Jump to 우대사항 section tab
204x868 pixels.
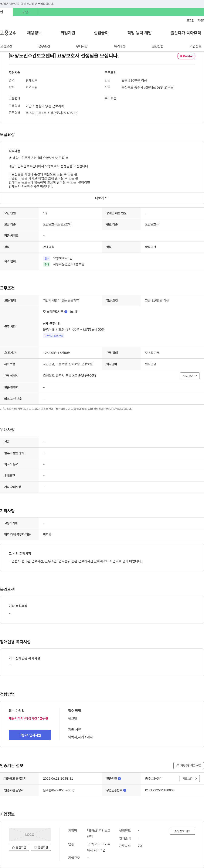(x=82, y=46)
